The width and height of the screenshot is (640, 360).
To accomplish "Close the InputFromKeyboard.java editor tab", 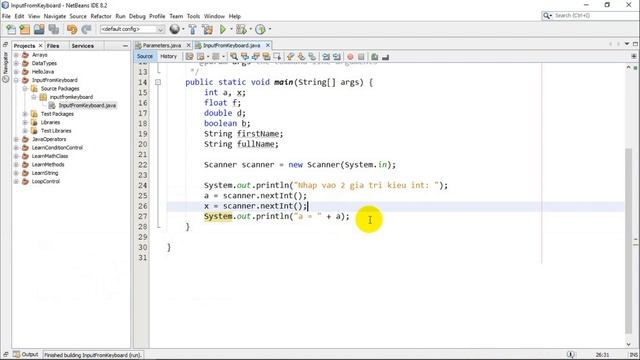I will (268, 45).
